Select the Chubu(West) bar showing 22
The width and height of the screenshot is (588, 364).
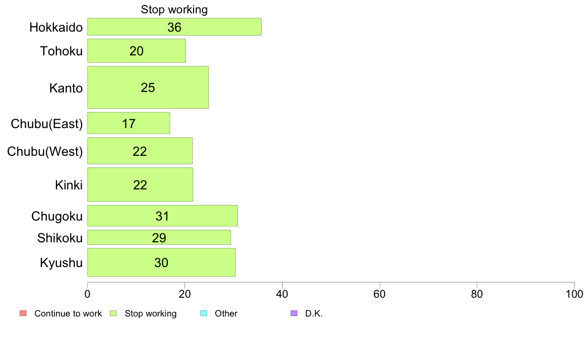click(x=140, y=151)
